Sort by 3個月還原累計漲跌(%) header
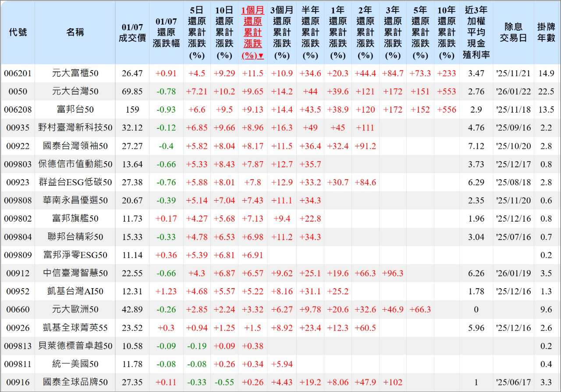This screenshot has height=392, width=561. pyautogui.click(x=282, y=32)
